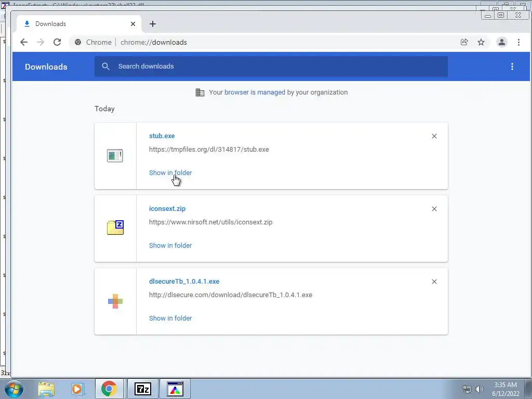Click the volume speaker tray icon

point(480,389)
